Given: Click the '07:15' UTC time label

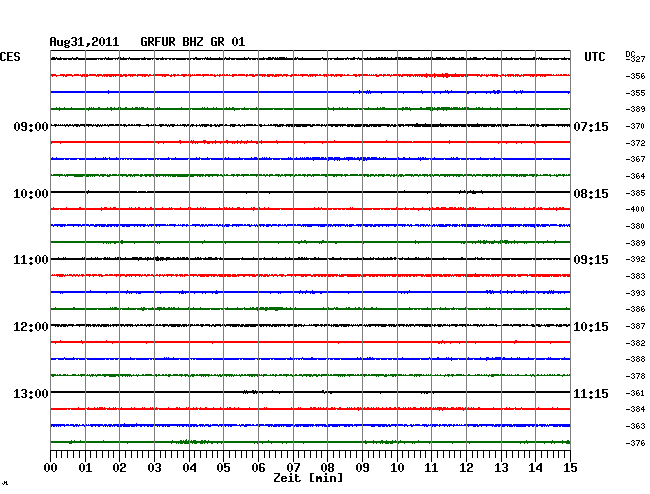Looking at the screenshot, I should [591, 126].
